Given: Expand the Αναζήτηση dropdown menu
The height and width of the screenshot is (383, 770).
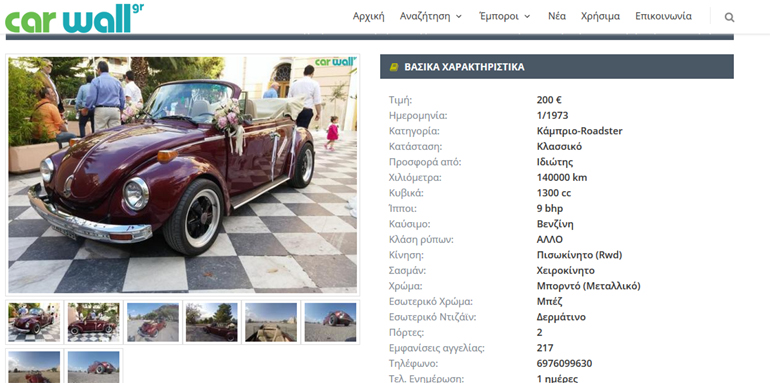Looking at the screenshot, I should point(431,16).
